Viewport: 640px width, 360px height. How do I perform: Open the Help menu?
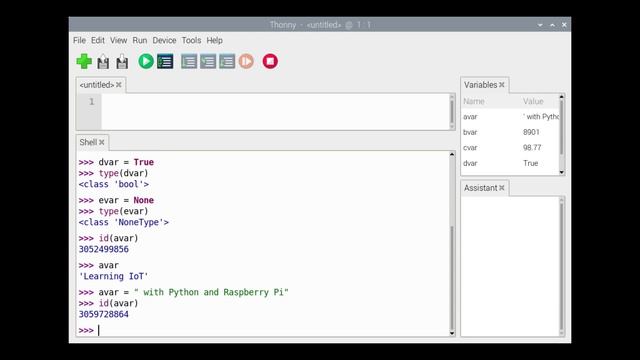(214, 40)
